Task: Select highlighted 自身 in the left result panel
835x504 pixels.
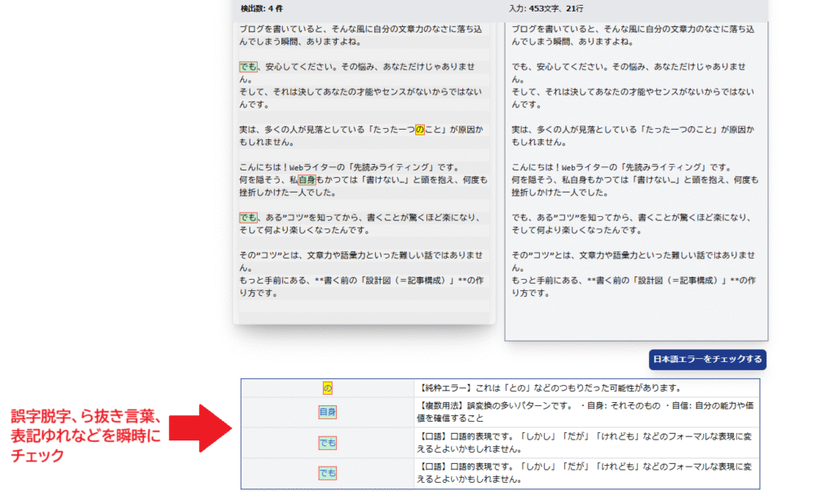Action: [307, 179]
